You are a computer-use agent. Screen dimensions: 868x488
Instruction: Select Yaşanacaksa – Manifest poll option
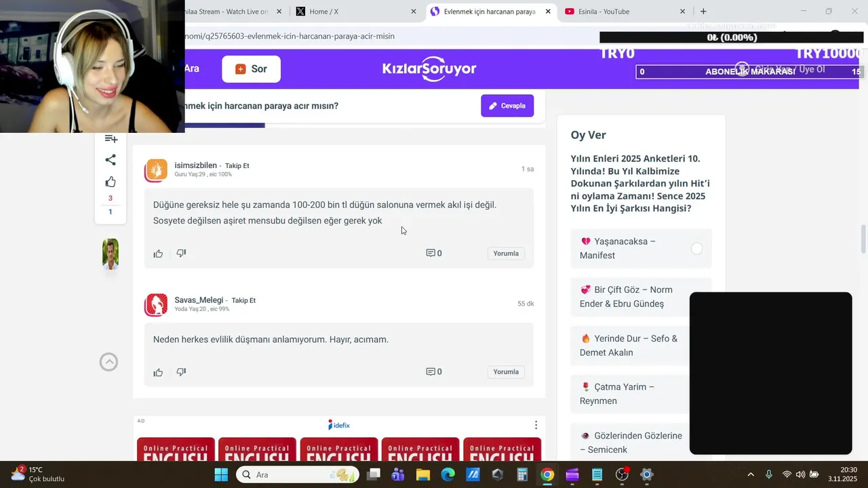[641, 248]
